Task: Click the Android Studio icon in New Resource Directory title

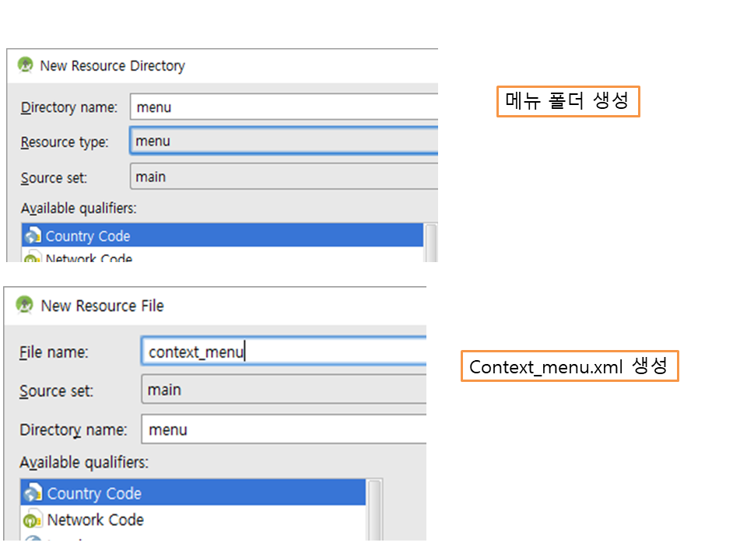Action: pos(26,65)
